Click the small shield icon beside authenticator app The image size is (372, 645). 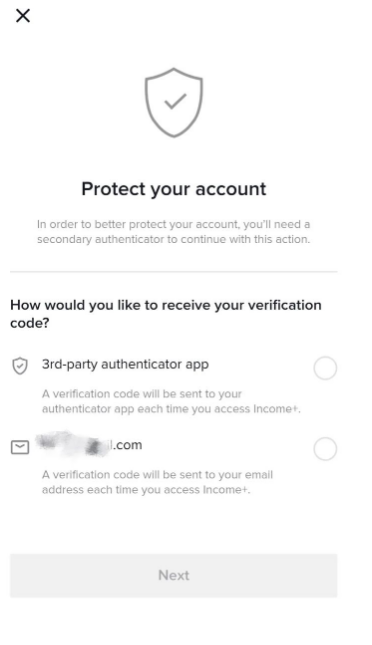click(20, 366)
